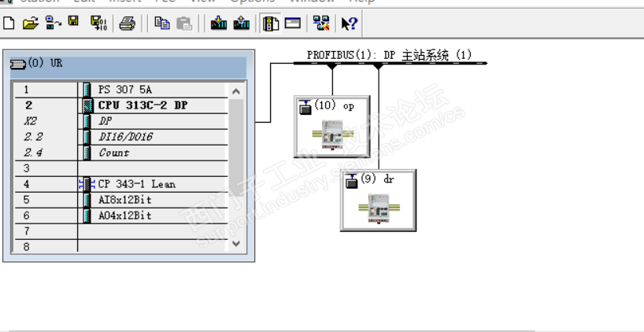Click the module icon in the DP row

tap(87, 121)
